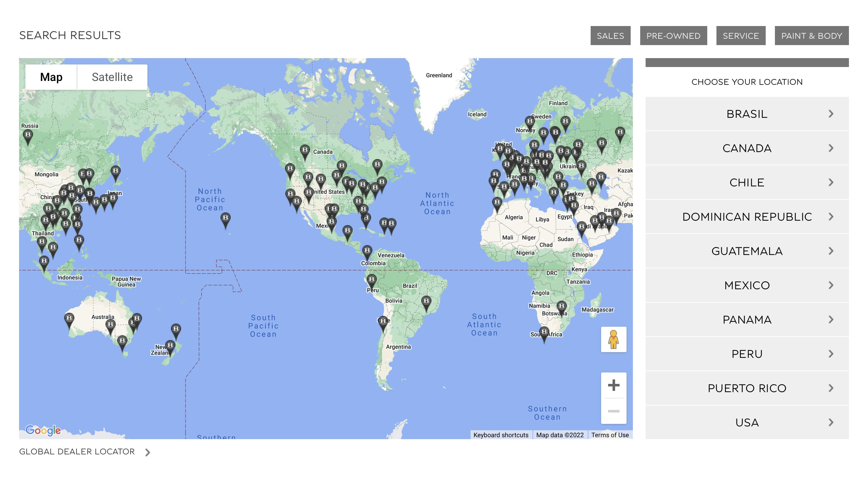Image resolution: width=868 pixels, height=482 pixels.
Task: Open the USA location list
Action: [x=747, y=422]
